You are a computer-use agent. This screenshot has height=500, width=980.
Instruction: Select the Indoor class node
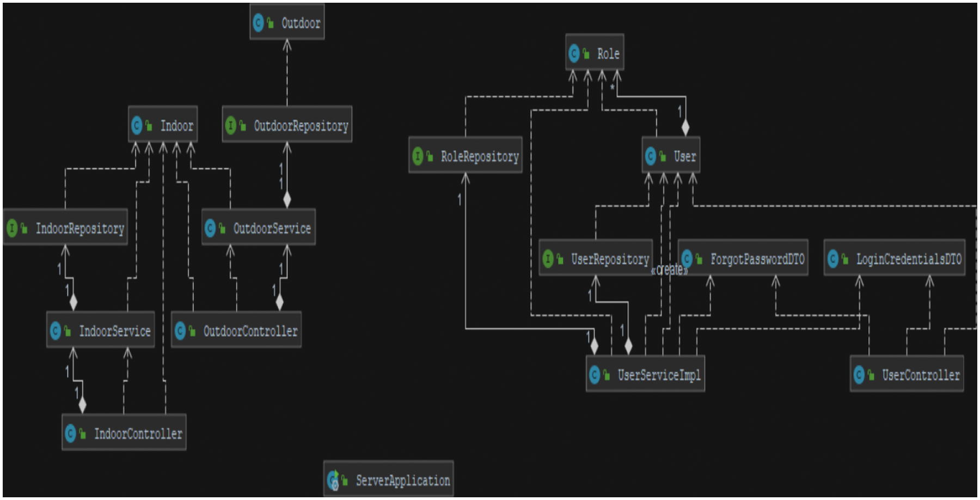163,126
